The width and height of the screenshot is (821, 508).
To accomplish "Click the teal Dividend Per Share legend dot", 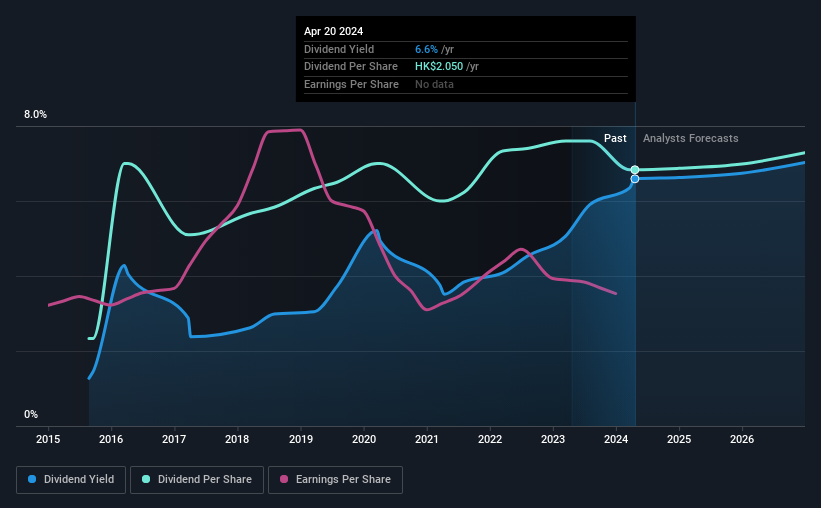I will [146, 479].
